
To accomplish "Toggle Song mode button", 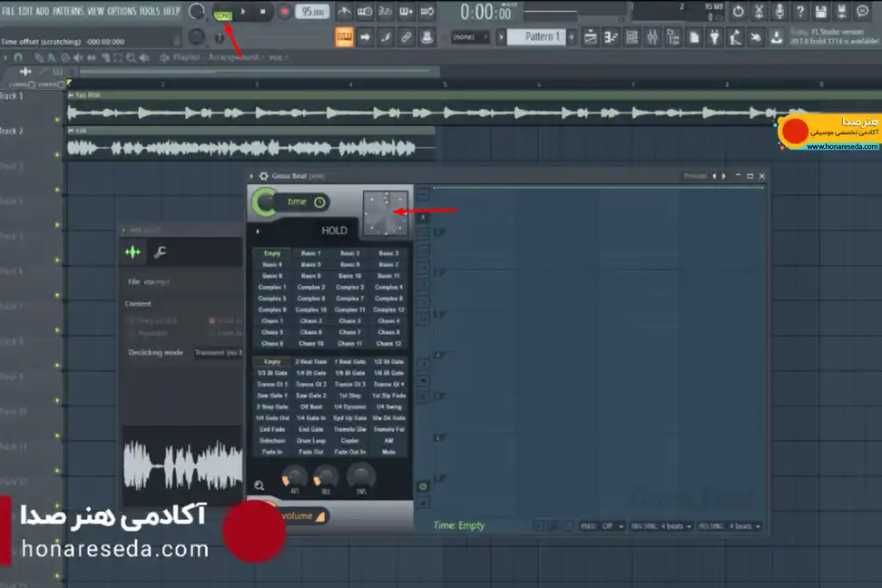I will (x=222, y=12).
